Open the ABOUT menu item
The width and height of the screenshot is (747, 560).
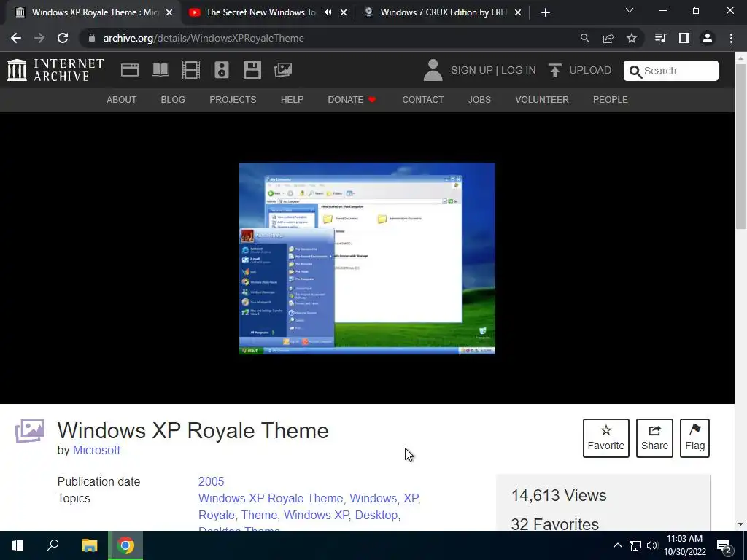tap(122, 99)
